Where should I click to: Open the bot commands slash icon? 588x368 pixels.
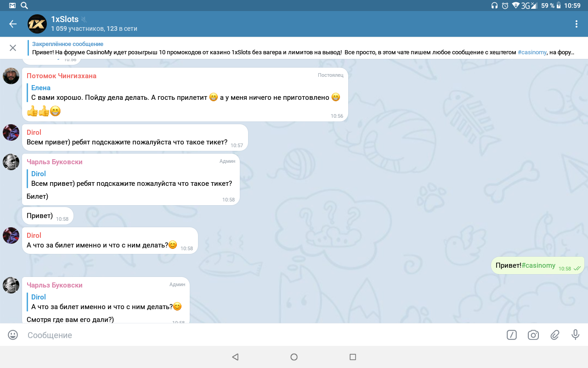click(512, 335)
